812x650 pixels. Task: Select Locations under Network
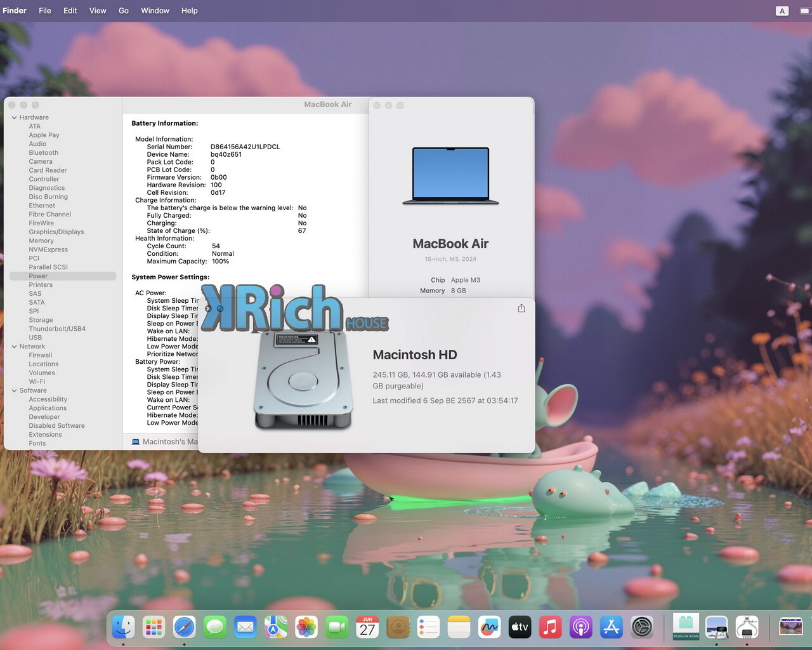click(43, 364)
